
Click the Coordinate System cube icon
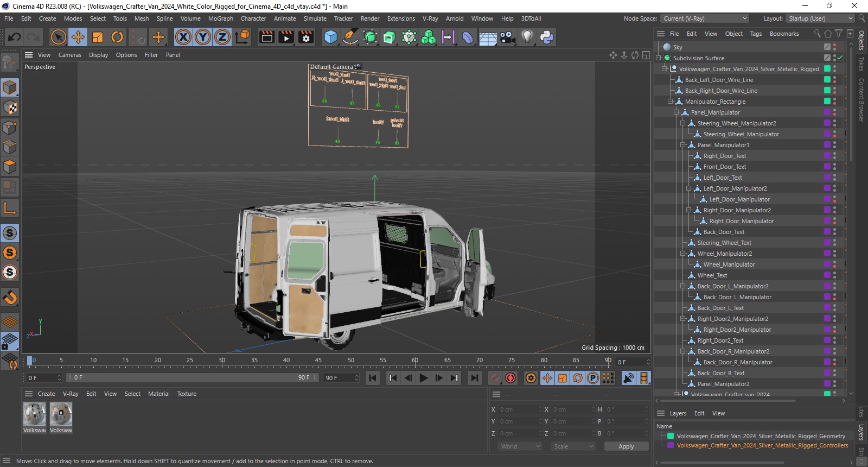pyautogui.click(x=243, y=36)
